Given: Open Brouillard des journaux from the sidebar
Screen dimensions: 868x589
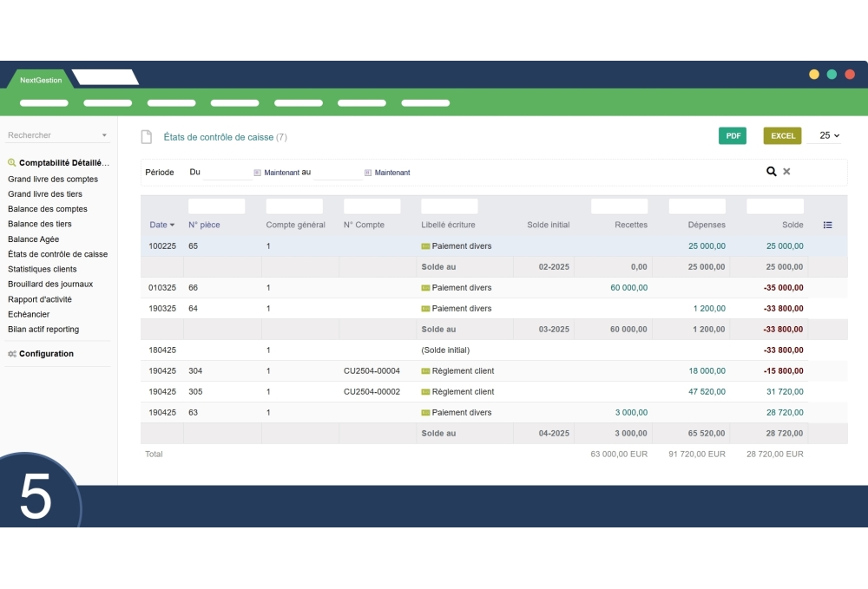Looking at the screenshot, I should pos(50,284).
